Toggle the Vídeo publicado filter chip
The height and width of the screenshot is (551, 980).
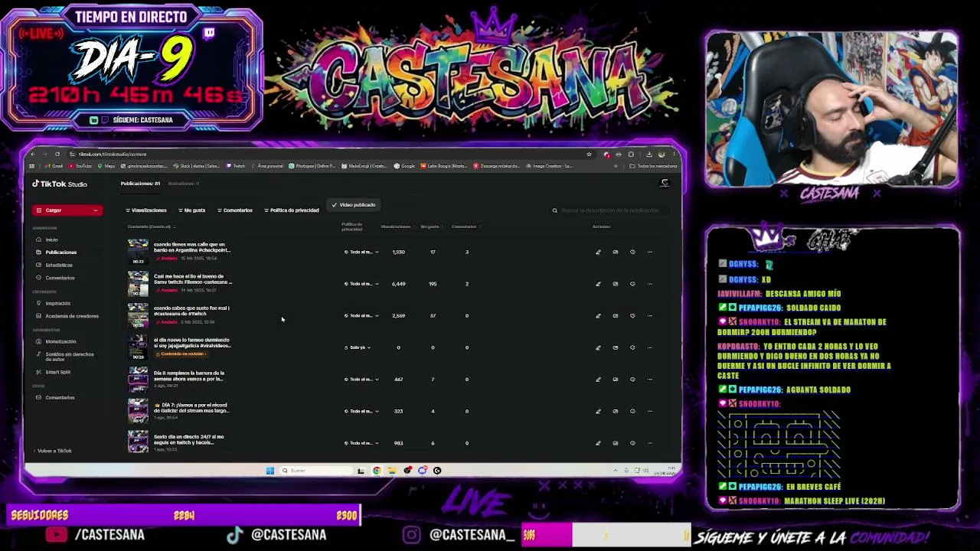coord(354,205)
